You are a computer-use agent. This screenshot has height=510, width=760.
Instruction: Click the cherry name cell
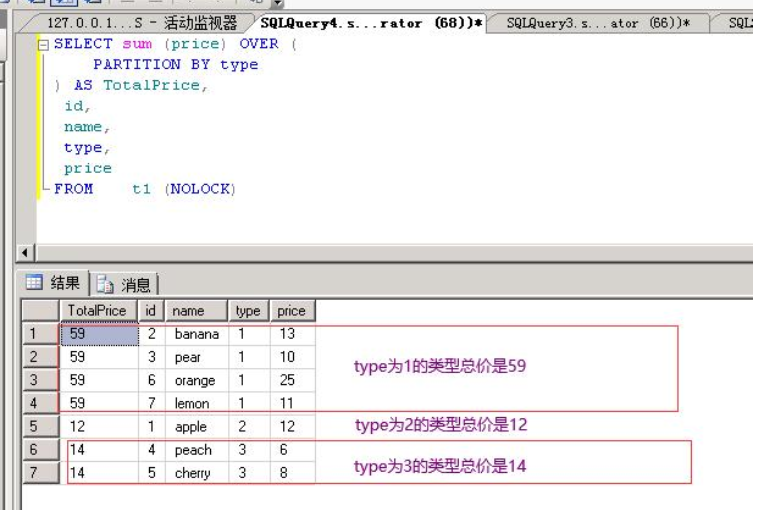[196, 473]
